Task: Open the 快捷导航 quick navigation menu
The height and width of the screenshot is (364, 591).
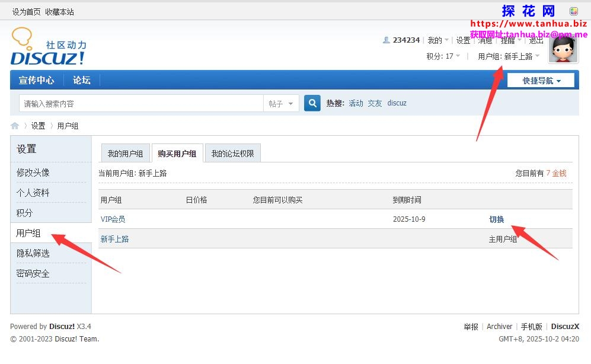Action: pyautogui.click(x=541, y=81)
